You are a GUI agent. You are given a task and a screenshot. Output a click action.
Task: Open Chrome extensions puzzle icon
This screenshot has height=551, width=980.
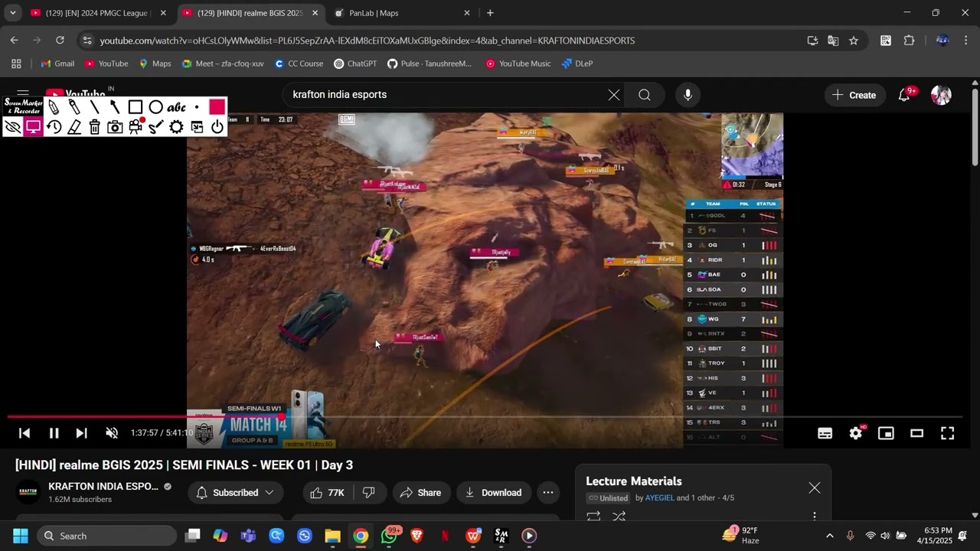pyautogui.click(x=910, y=41)
